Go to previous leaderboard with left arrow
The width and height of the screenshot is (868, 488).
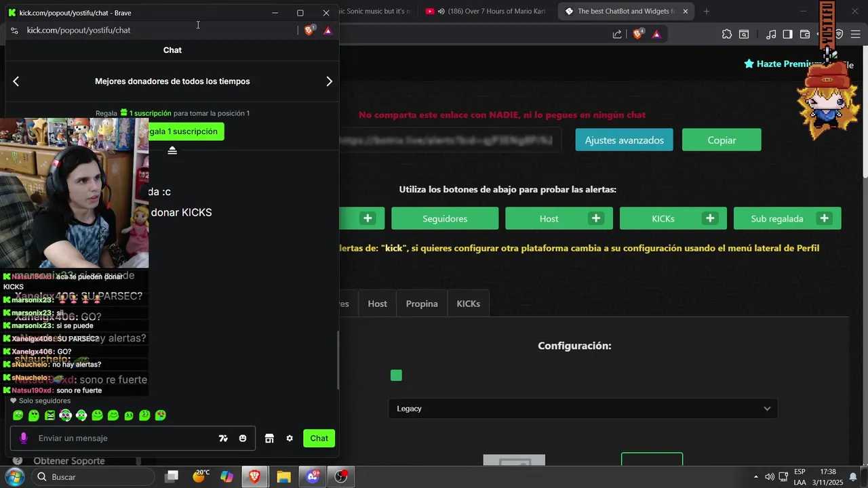point(16,81)
